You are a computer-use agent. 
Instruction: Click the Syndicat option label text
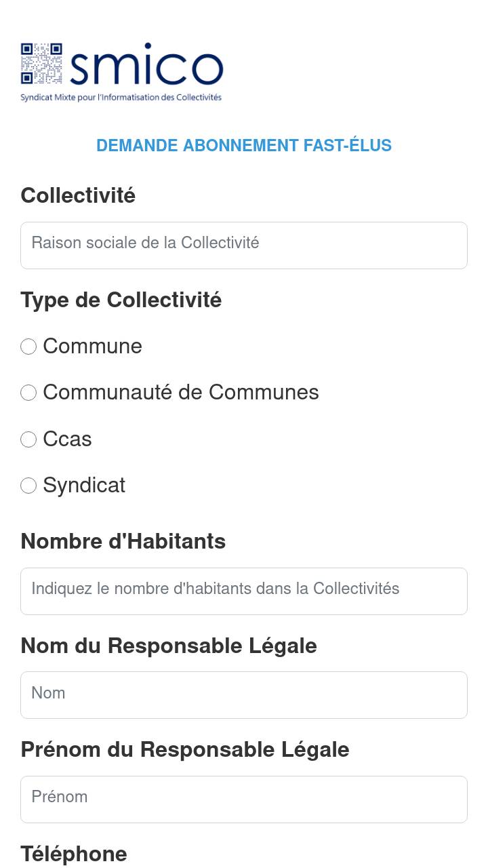click(x=84, y=486)
